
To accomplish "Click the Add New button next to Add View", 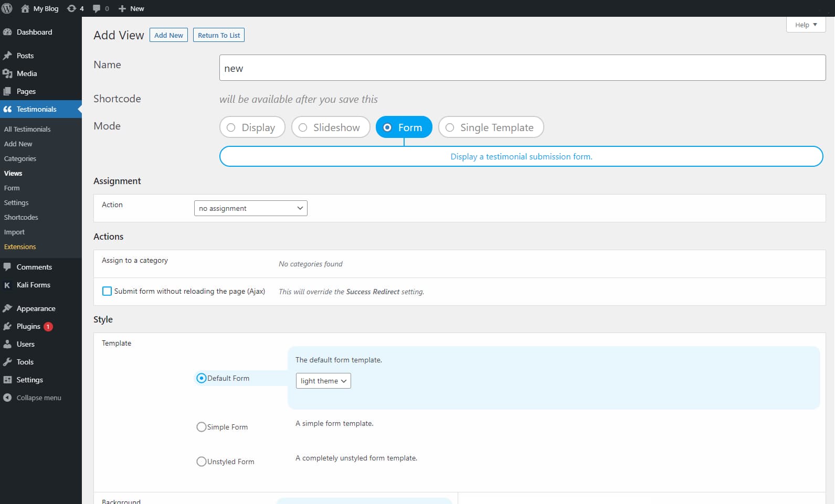I will coord(168,35).
